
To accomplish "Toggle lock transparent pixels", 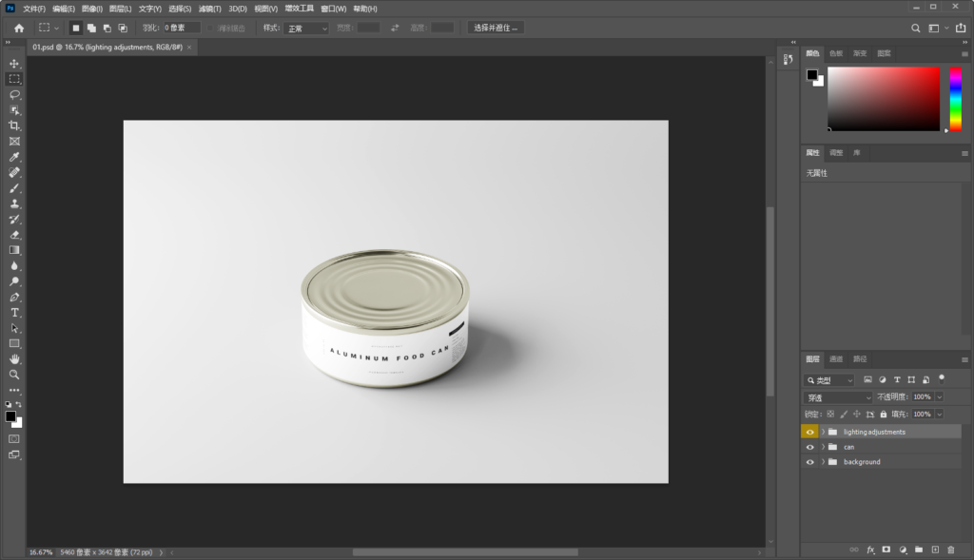I will coord(830,415).
